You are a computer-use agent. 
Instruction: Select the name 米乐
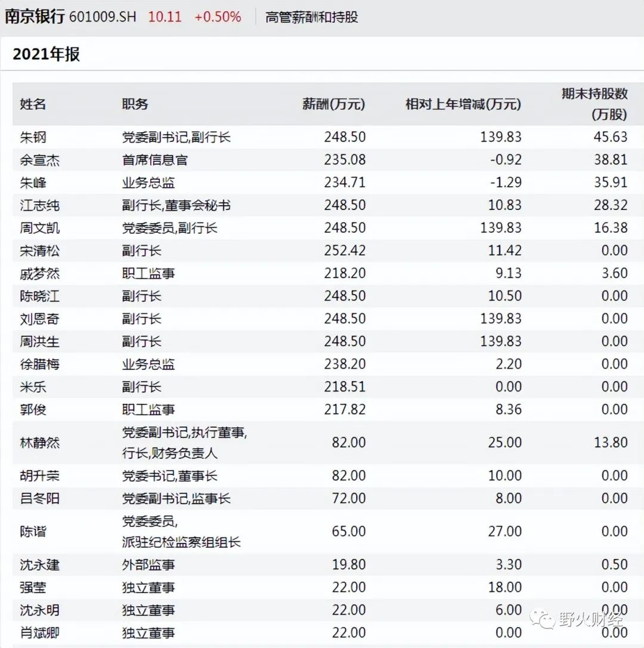click(x=33, y=387)
